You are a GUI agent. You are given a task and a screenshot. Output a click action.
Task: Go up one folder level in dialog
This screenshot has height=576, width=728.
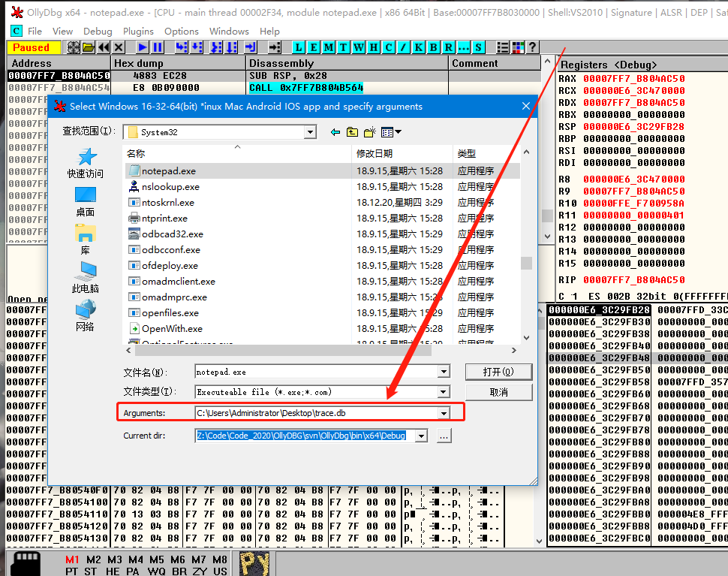(x=353, y=132)
